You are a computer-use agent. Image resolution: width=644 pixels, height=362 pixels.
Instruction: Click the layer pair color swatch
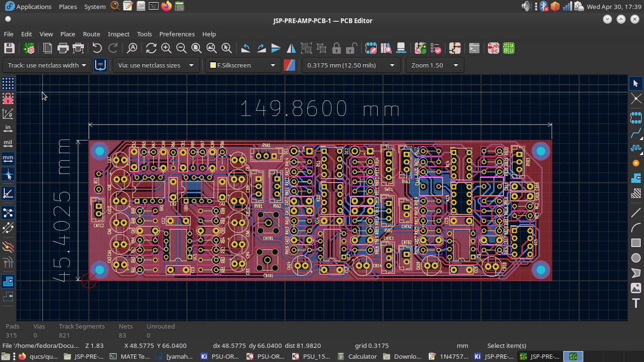tap(289, 66)
